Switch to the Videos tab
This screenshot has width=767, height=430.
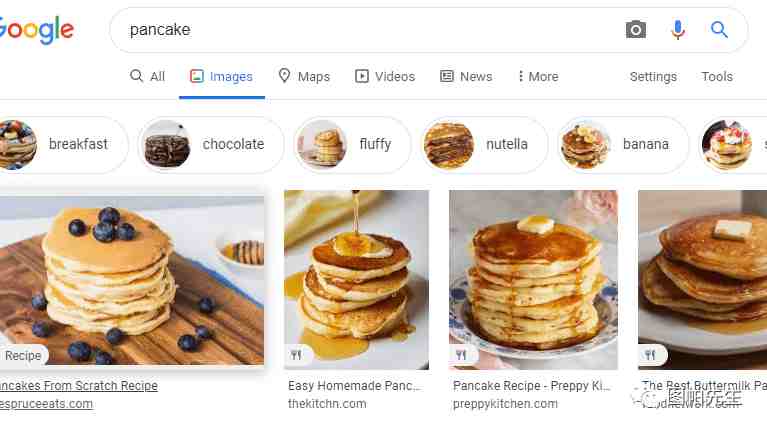(385, 76)
